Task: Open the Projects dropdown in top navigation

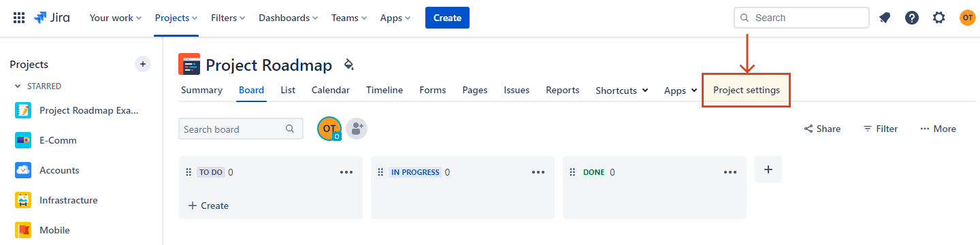Action: pos(176,18)
